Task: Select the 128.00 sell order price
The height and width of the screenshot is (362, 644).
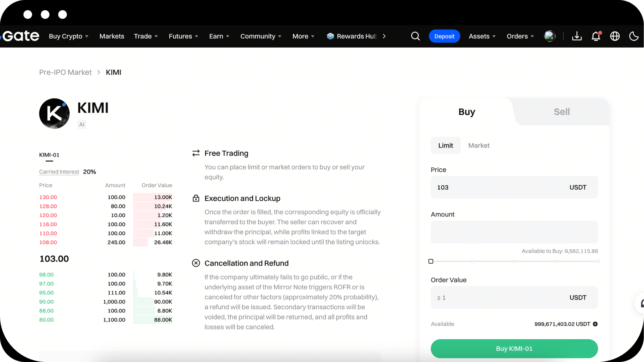Action: pyautogui.click(x=48, y=206)
